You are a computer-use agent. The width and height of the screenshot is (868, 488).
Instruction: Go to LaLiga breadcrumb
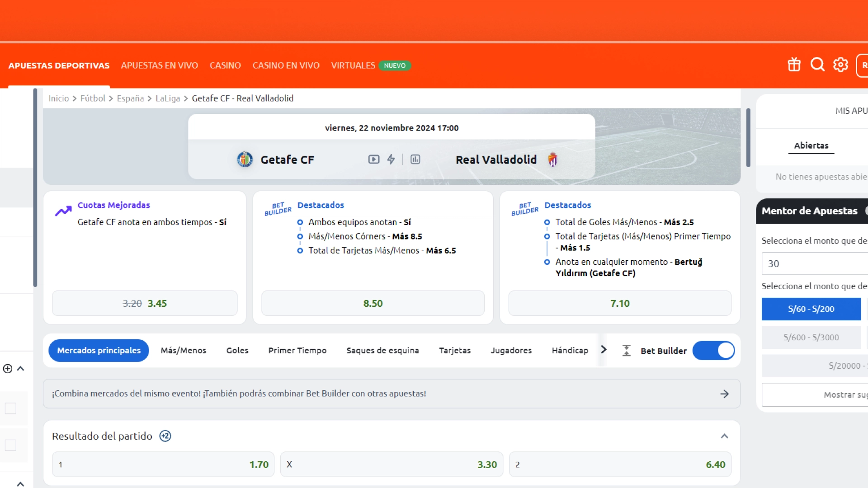coord(168,99)
